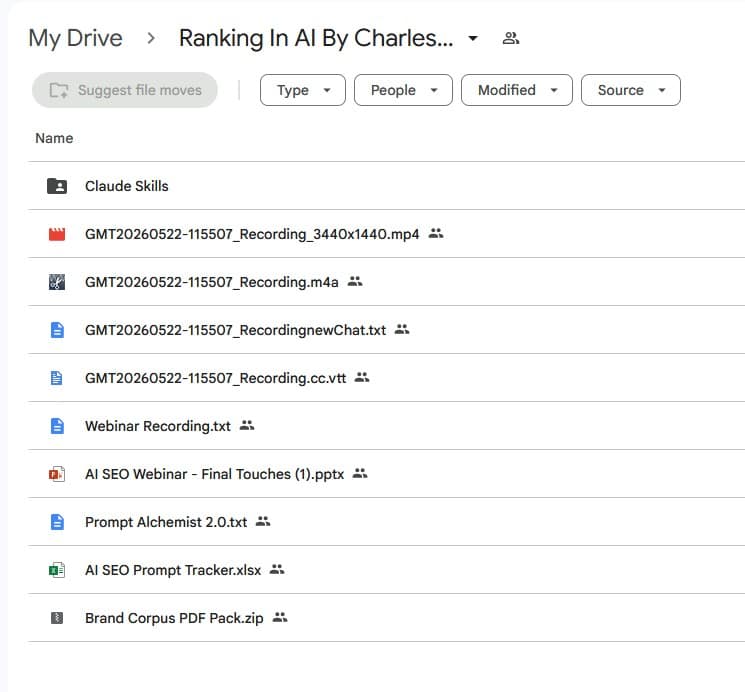Click the zip archive icon for Brand Corpus PDF Pack
Image resolution: width=745 pixels, height=692 pixels.
coord(57,618)
